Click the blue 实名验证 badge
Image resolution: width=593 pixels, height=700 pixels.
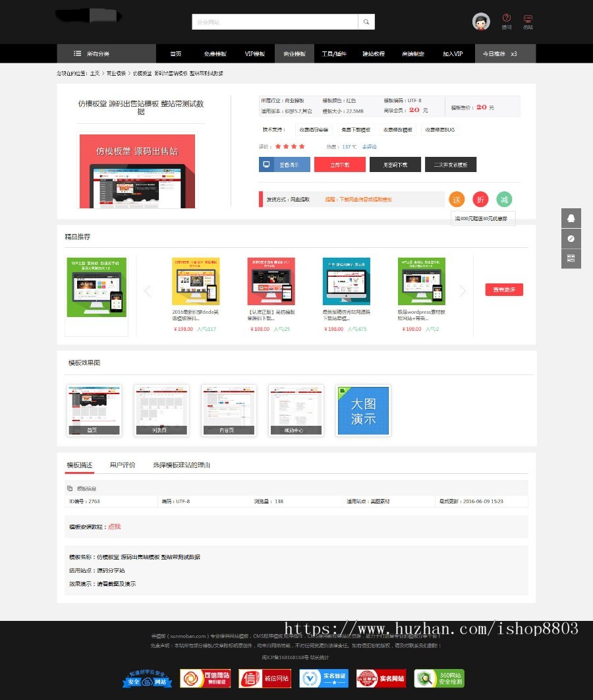(324, 678)
